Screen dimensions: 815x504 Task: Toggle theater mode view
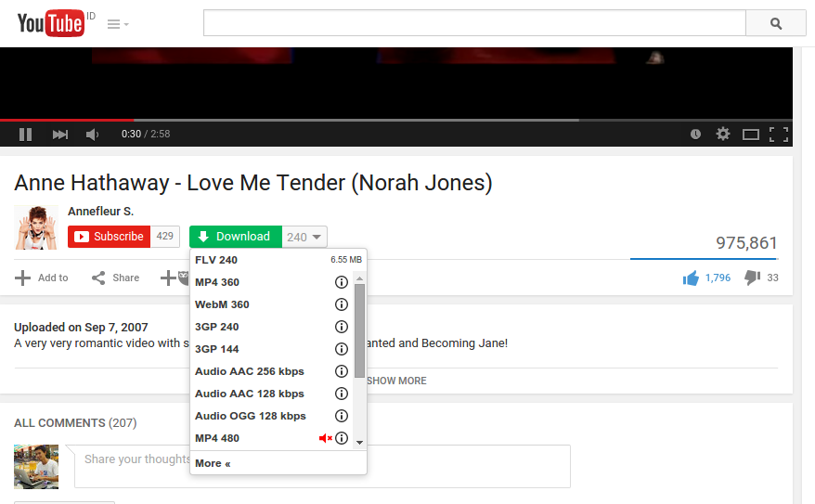point(751,135)
